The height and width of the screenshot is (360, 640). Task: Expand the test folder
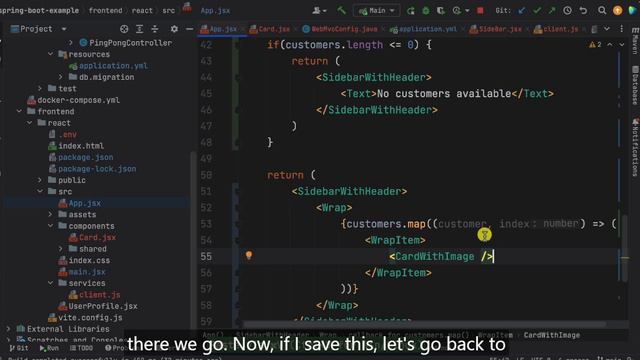(40, 88)
